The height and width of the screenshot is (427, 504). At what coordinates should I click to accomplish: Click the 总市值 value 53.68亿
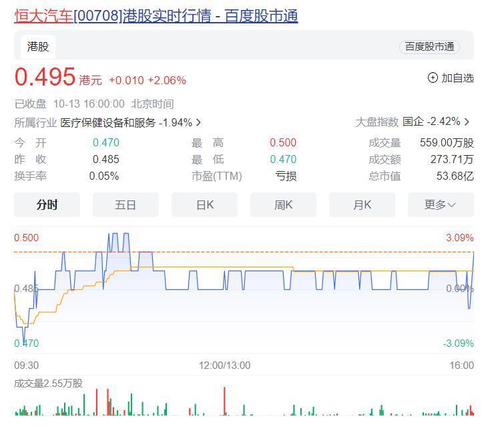tap(455, 176)
